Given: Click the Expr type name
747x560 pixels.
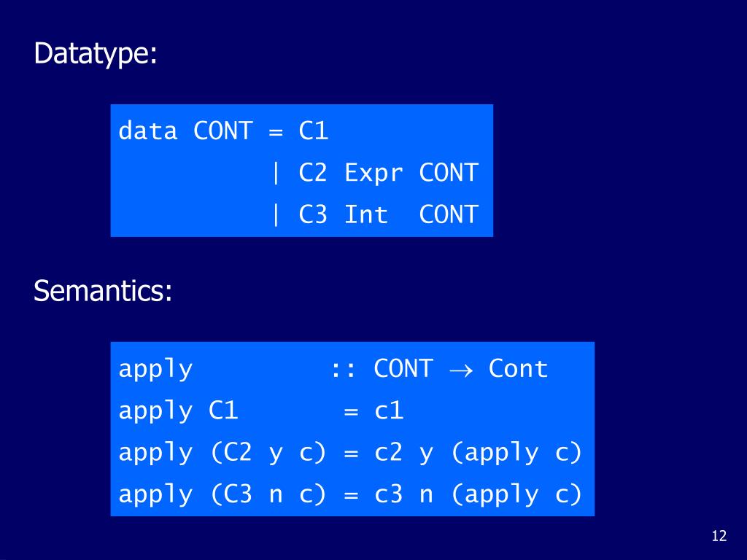Looking at the screenshot, I should (373, 174).
